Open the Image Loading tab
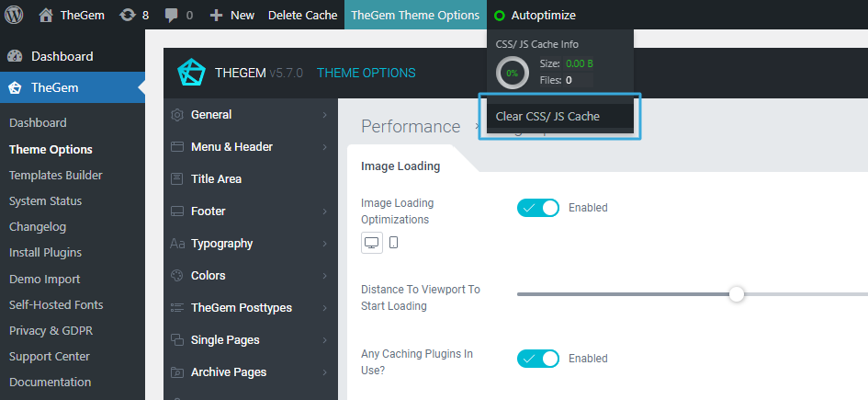This screenshot has width=868, height=400. [400, 166]
